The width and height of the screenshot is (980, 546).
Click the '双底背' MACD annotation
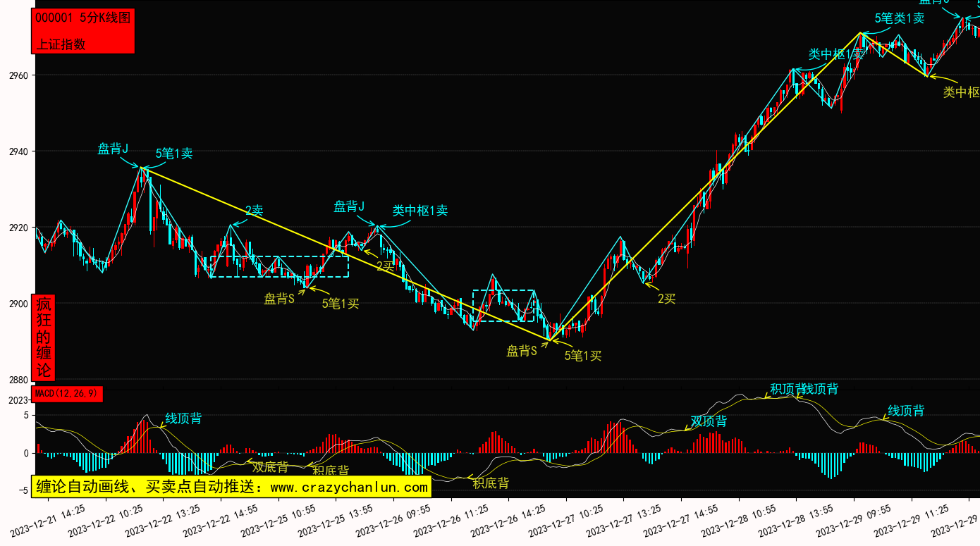270,466
